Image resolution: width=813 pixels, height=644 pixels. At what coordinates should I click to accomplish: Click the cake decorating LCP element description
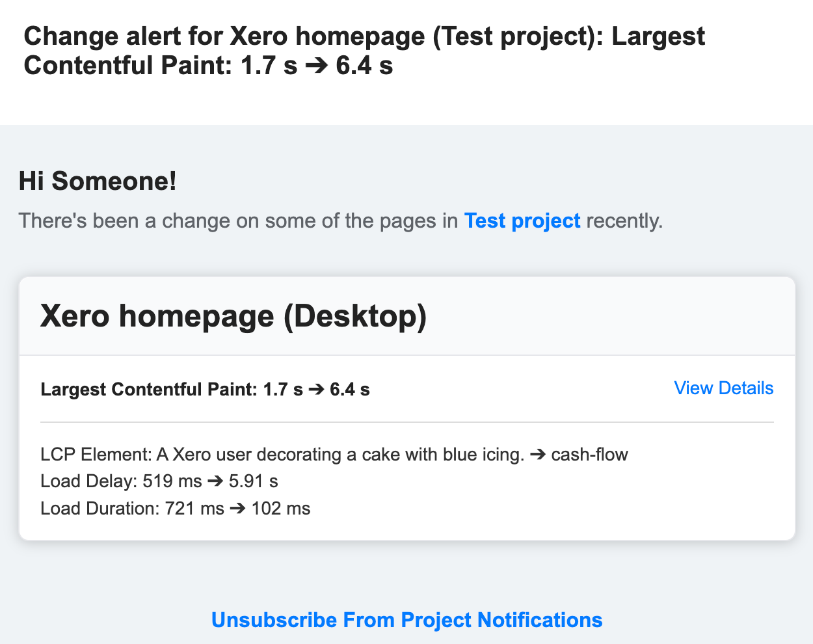click(x=340, y=454)
